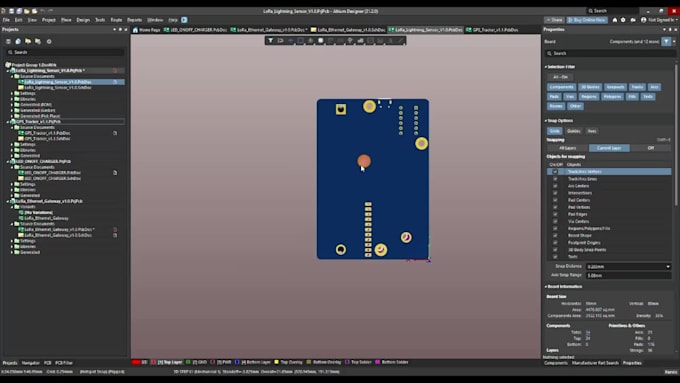This screenshot has width=680, height=383.
Task: Open the Snap Distance dropdown
Action: [668, 267]
